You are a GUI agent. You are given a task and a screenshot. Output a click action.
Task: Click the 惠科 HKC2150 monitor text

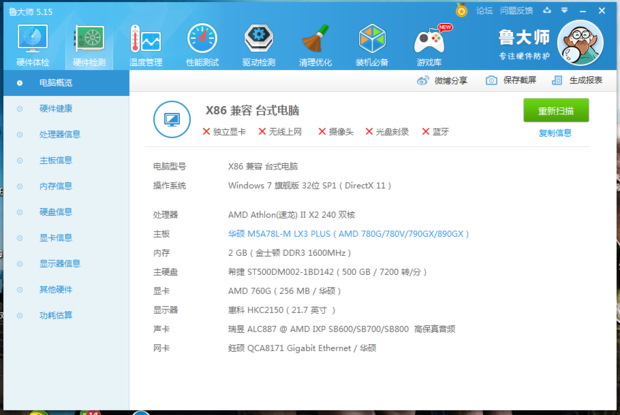click(282, 310)
